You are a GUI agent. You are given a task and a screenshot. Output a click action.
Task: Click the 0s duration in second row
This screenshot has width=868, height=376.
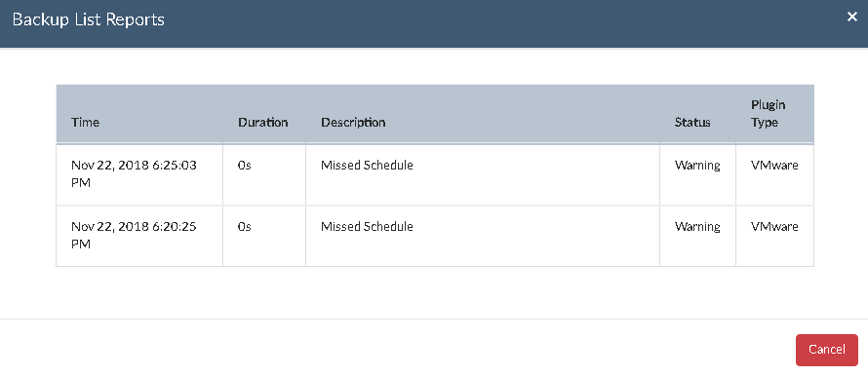(x=244, y=226)
